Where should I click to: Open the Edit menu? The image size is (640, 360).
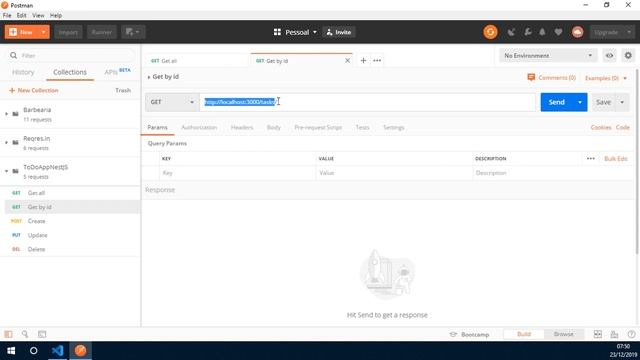coord(21,16)
